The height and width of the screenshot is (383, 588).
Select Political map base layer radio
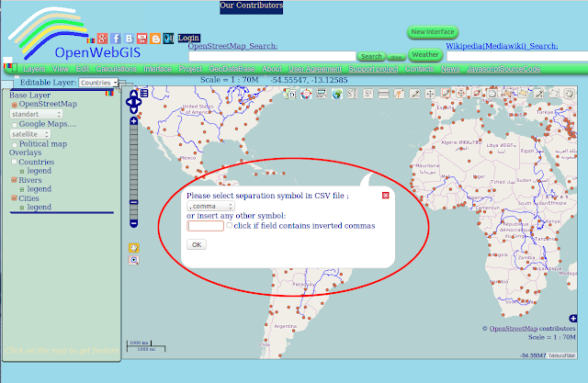click(15, 144)
